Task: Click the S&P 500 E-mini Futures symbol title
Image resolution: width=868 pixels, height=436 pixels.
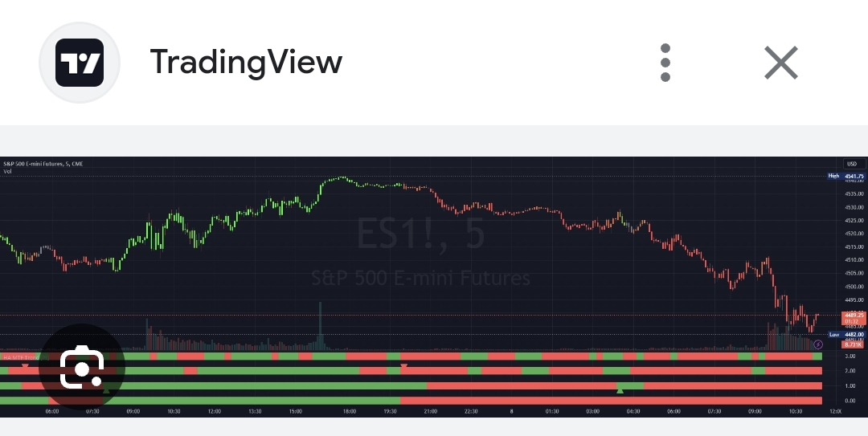Action: 43,164
